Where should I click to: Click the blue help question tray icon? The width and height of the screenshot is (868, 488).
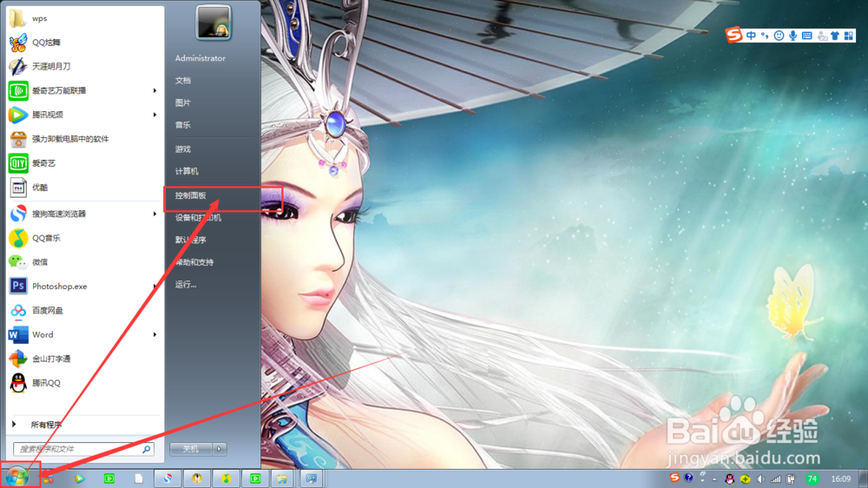pyautogui.click(x=688, y=478)
